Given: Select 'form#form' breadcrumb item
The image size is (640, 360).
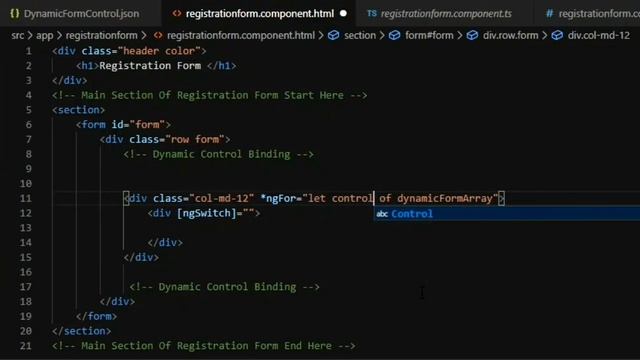Looking at the screenshot, I should click(x=429, y=36).
